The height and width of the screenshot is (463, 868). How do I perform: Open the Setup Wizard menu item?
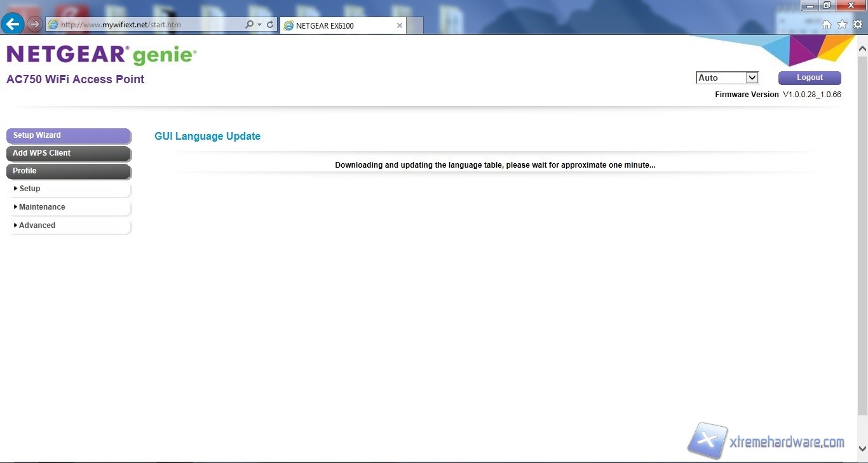point(68,135)
